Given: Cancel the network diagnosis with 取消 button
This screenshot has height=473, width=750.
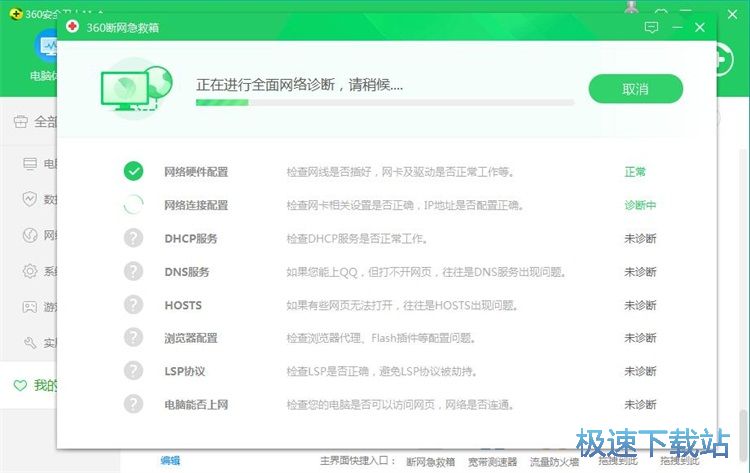Looking at the screenshot, I should click(635, 89).
